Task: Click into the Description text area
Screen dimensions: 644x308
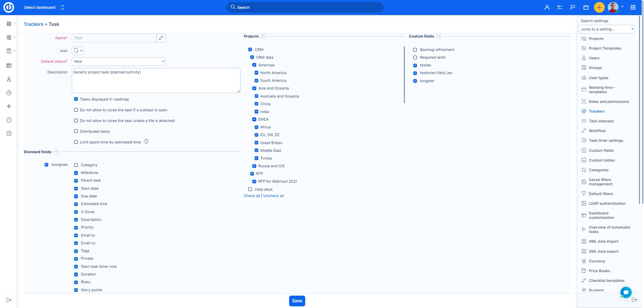Action: pos(156,80)
